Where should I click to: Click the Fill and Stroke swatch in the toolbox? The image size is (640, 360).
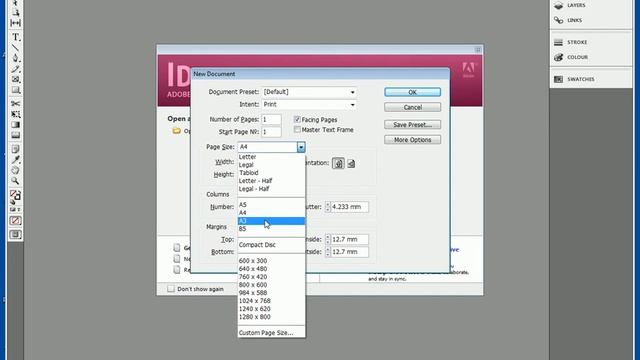pyautogui.click(x=16, y=196)
